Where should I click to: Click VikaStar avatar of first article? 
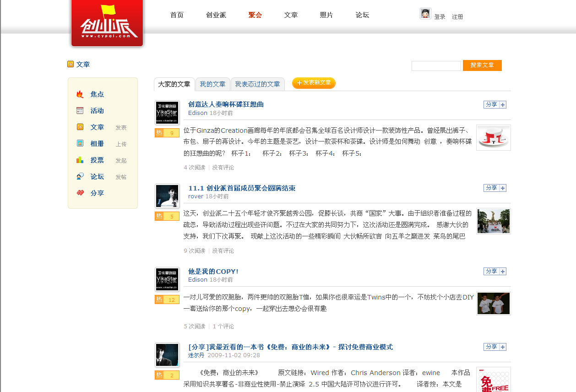point(167,113)
